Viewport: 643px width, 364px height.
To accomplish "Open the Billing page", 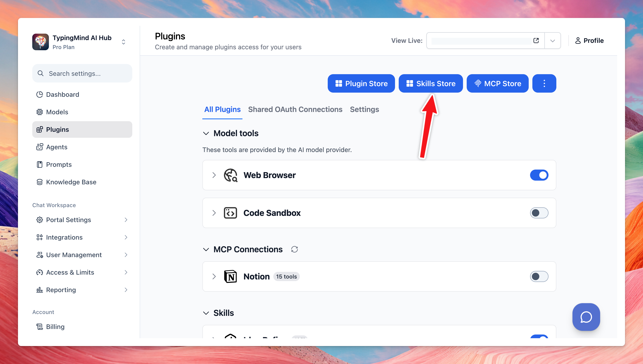I will point(82,327).
